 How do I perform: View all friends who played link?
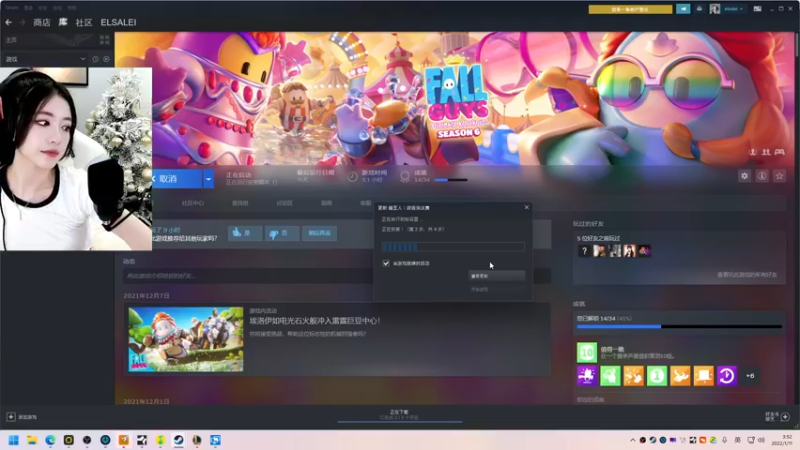(x=747, y=275)
